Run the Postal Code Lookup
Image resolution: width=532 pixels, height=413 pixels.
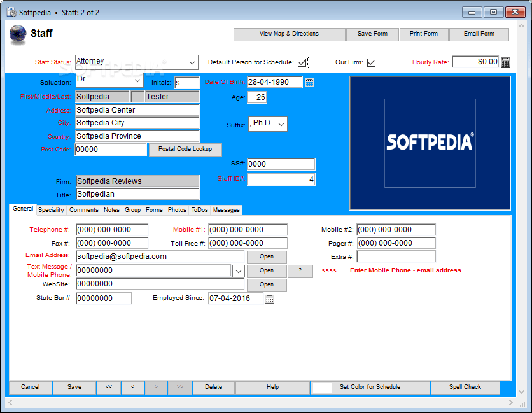pyautogui.click(x=185, y=149)
